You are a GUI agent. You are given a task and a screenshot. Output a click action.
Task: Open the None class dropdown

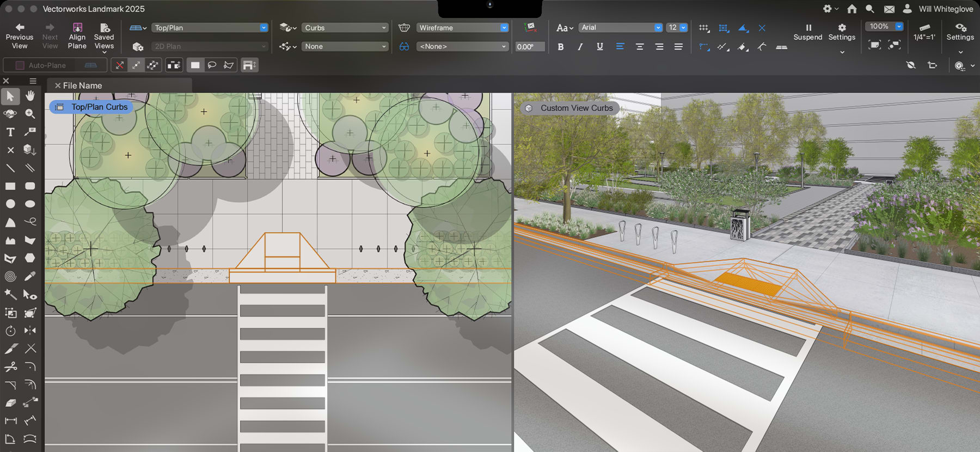pyautogui.click(x=345, y=46)
